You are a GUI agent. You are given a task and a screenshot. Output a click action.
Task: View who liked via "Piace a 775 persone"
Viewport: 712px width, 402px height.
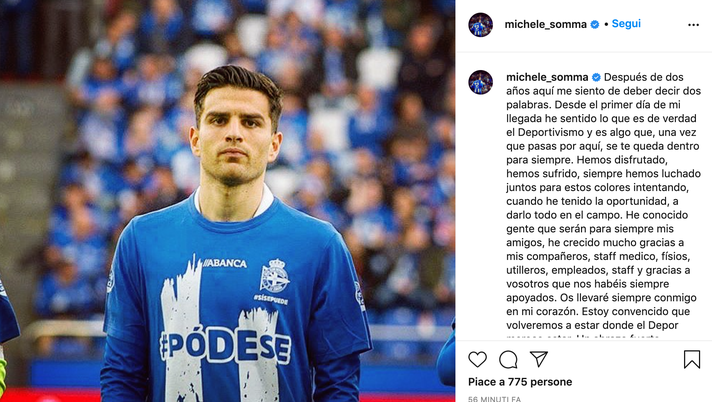520,382
